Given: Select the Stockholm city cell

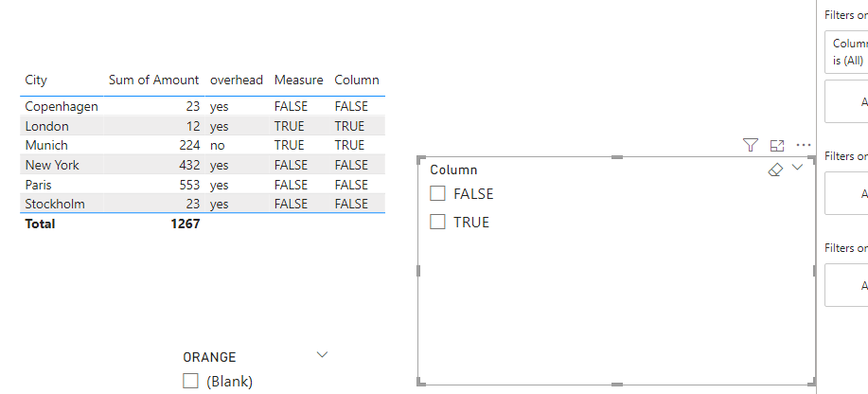Looking at the screenshot, I should click(55, 204).
